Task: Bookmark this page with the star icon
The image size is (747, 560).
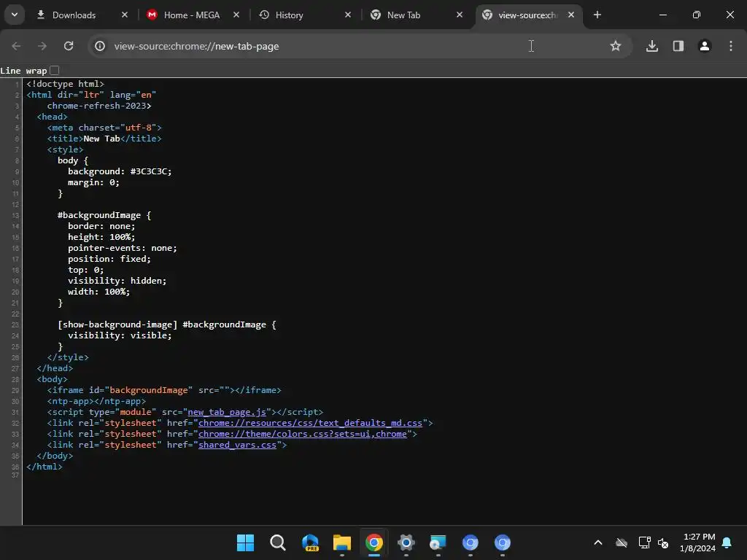Action: pos(616,46)
